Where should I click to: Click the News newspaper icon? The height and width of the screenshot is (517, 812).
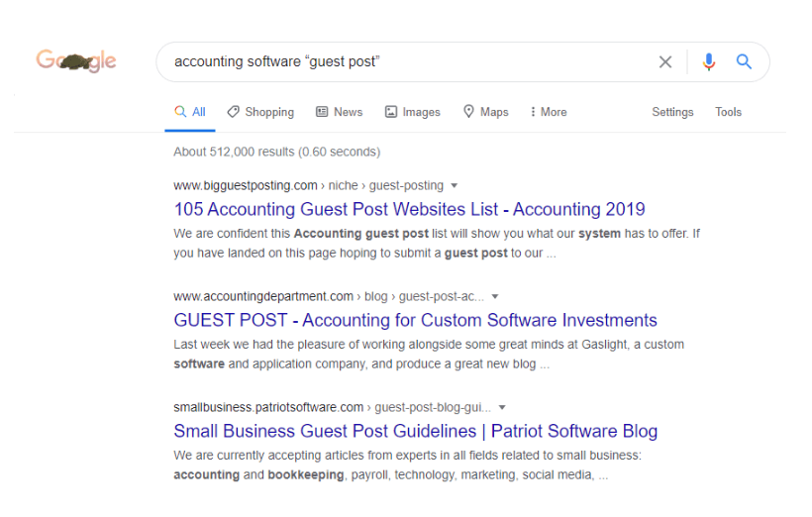pyautogui.click(x=322, y=112)
